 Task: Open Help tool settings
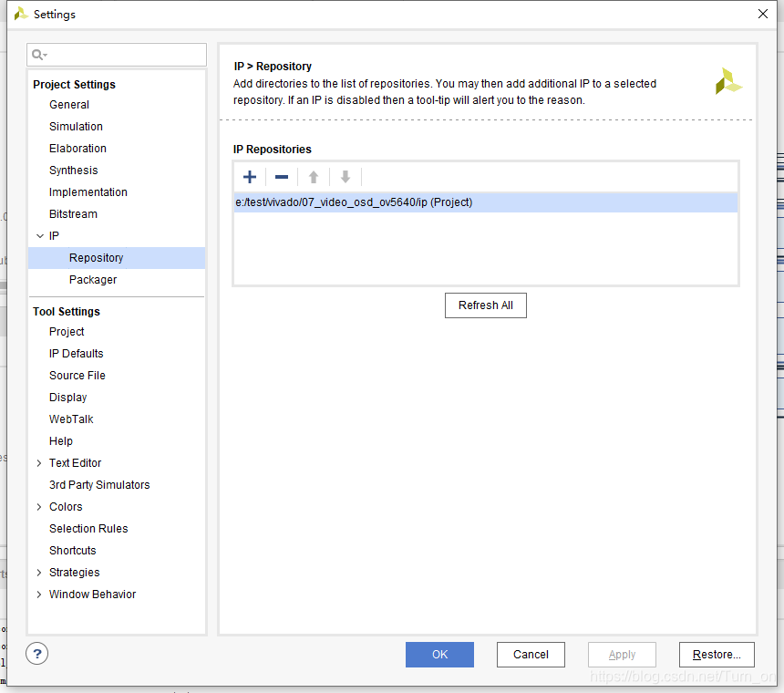[61, 441]
